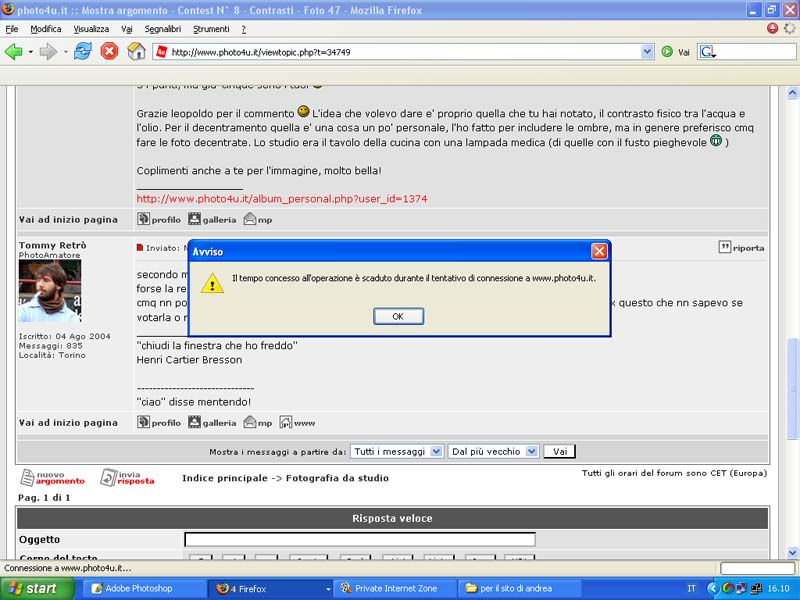This screenshot has width=800, height=600.
Task: Reload the page with the refresh icon
Action: tap(82, 51)
